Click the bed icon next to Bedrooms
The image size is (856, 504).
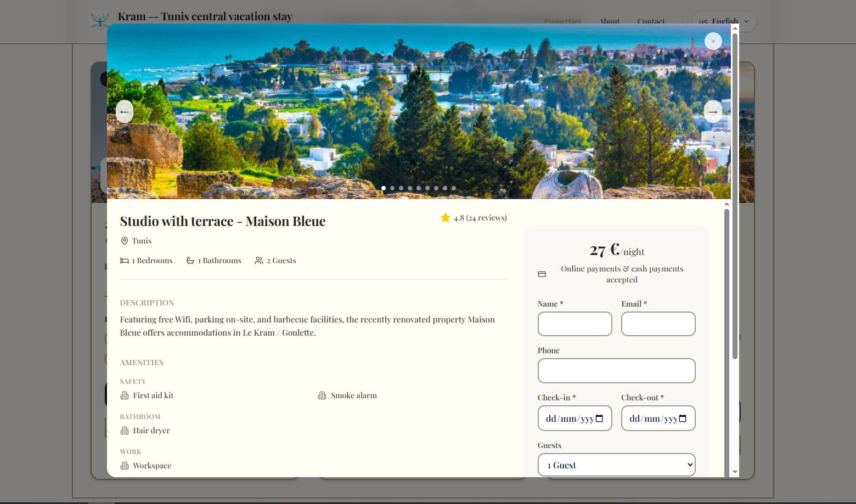[125, 261]
